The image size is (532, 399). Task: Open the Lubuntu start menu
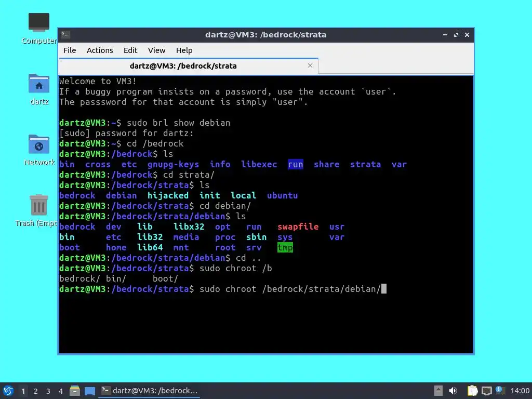point(8,391)
